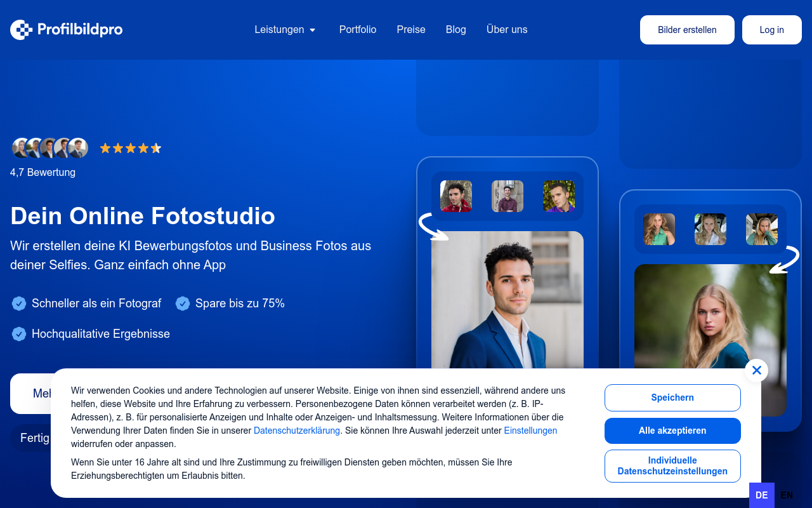
Task: Select the middle female selfie thumbnail
Action: pos(710,229)
